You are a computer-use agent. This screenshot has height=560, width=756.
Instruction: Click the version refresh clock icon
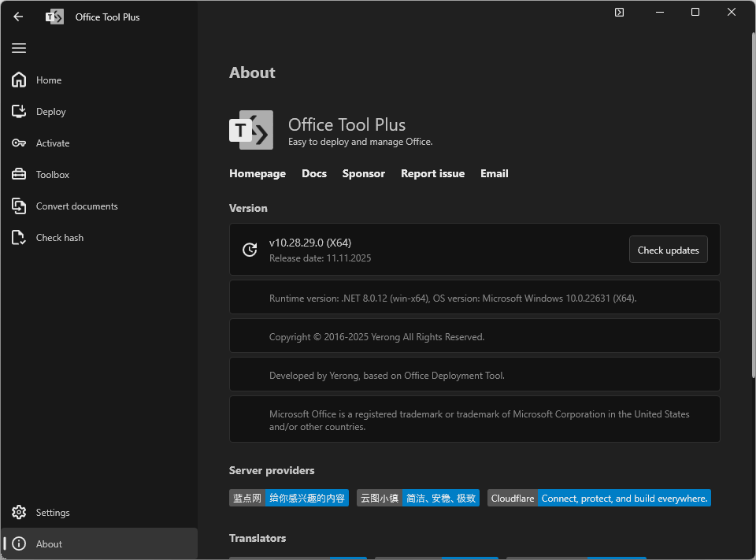tap(250, 250)
